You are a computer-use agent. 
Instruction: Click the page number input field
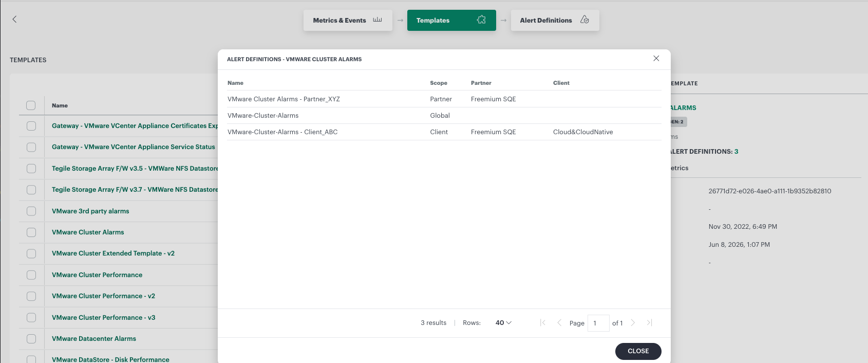click(598, 323)
